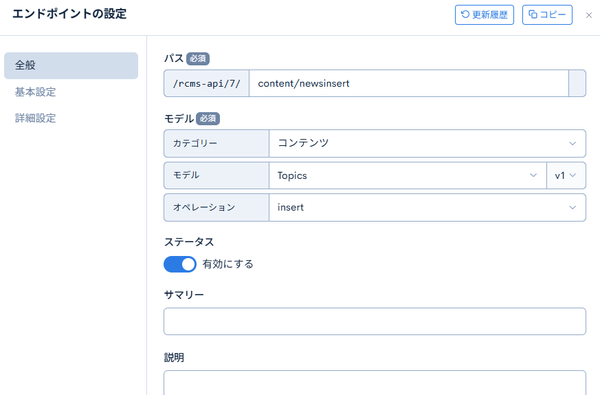Click the サマリー summary input field
Screen dimensions: 600x395
point(375,321)
